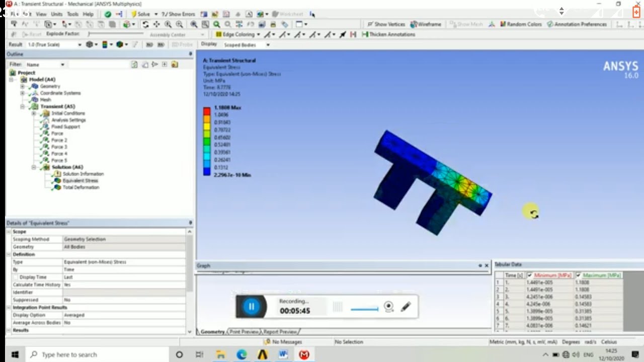Click the tag annotation icon

(x=285, y=24)
